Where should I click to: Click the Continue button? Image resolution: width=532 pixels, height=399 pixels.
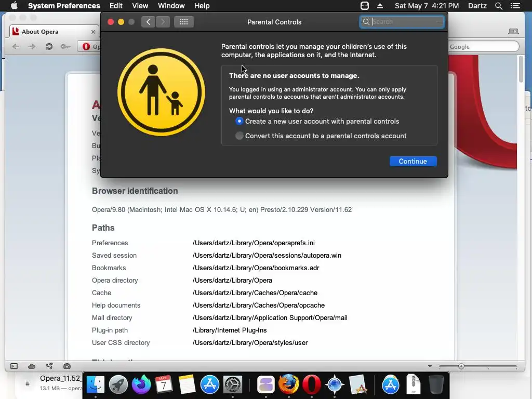pos(413,161)
